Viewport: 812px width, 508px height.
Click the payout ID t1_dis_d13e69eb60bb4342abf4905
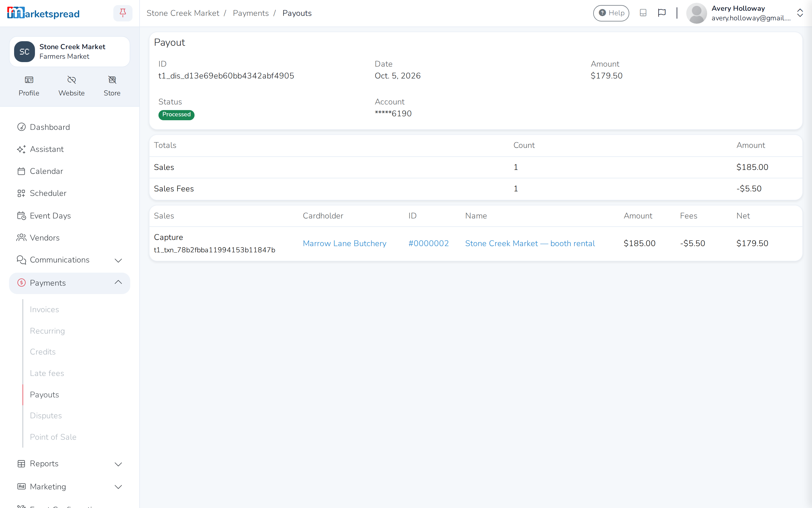[226, 76]
